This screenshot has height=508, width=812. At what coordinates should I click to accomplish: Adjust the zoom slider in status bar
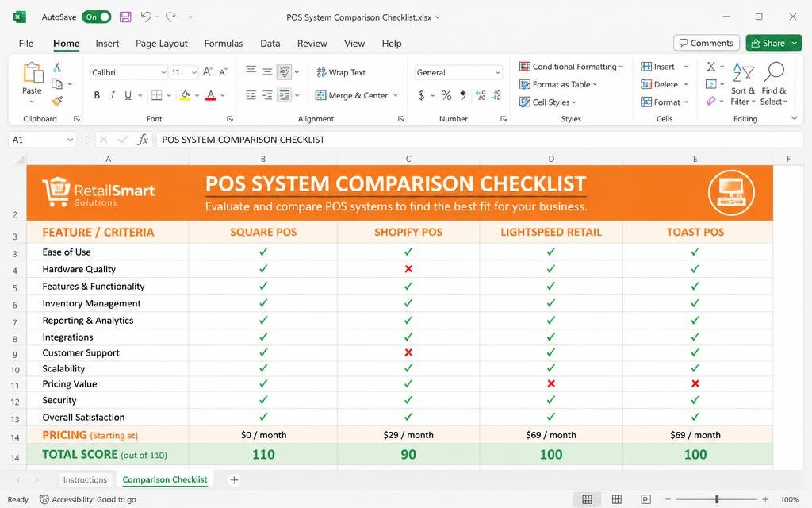[717, 499]
